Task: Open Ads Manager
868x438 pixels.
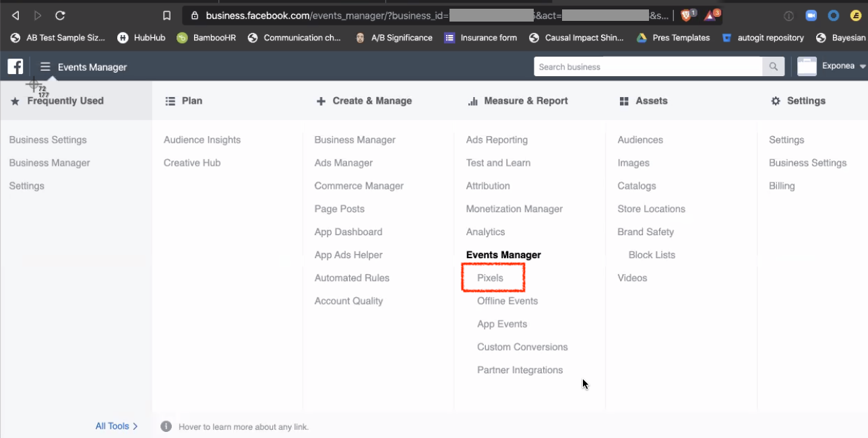Action: click(x=344, y=163)
